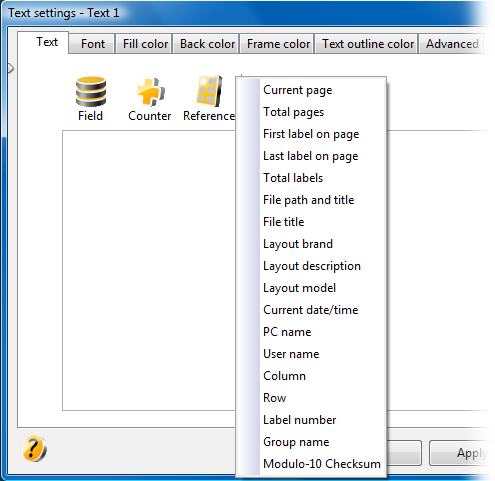The width and height of the screenshot is (495, 481).
Task: Click the Reference grid icon
Action: tap(209, 91)
